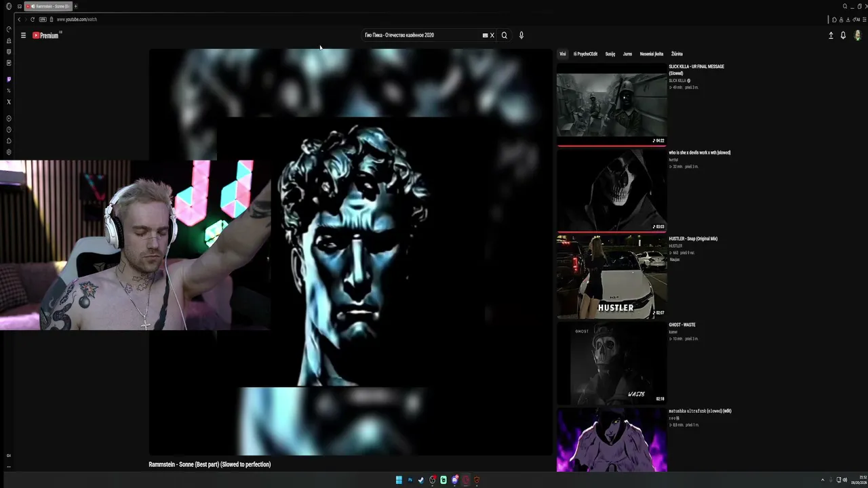Viewport: 868px width, 488px height.
Task: Submit search with magnifier button
Action: [x=504, y=35]
